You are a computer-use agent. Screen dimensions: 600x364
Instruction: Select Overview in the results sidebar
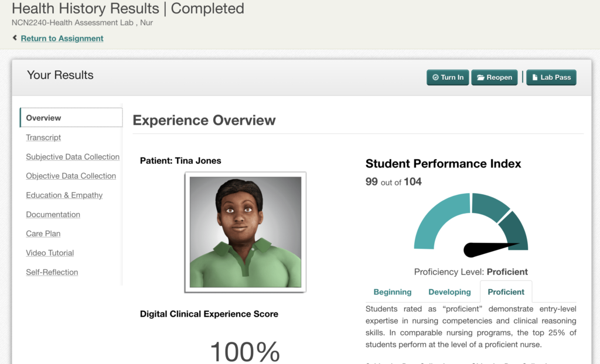click(43, 118)
